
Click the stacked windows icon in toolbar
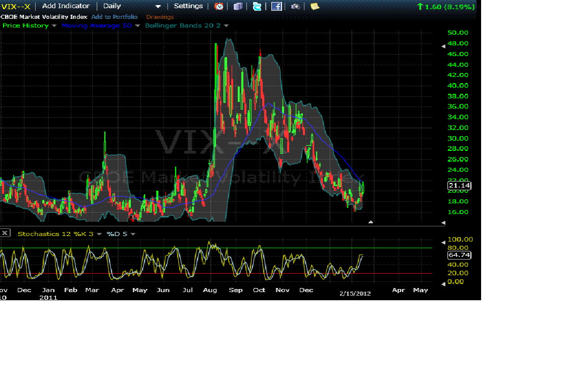[x=238, y=6]
